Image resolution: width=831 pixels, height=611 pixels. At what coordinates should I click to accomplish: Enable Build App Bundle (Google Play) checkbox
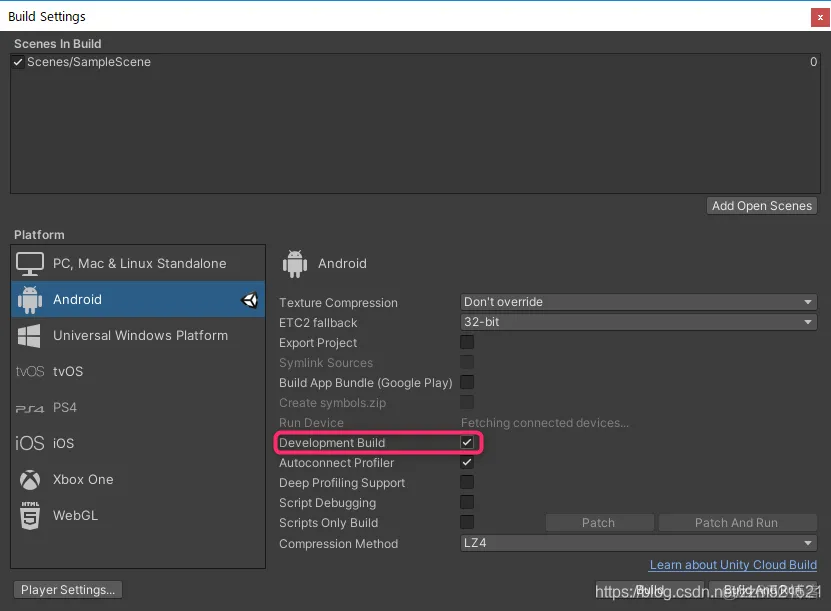click(x=467, y=382)
